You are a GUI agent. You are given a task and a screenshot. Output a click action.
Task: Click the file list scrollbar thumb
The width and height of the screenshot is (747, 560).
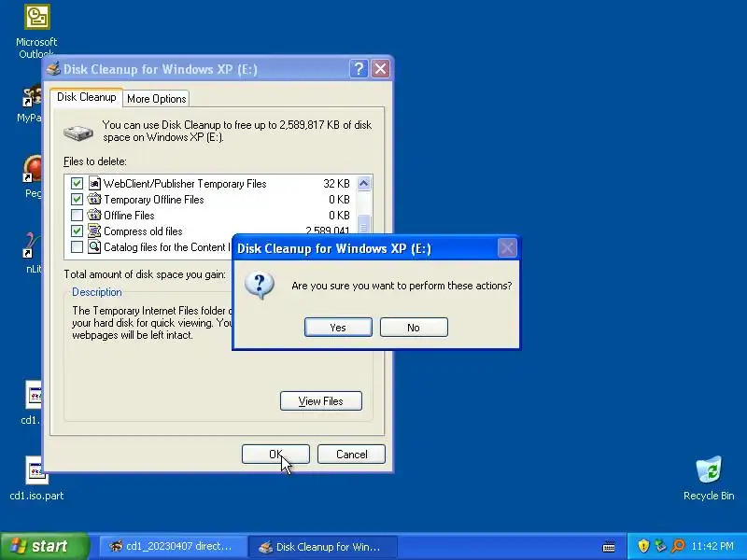(363, 225)
